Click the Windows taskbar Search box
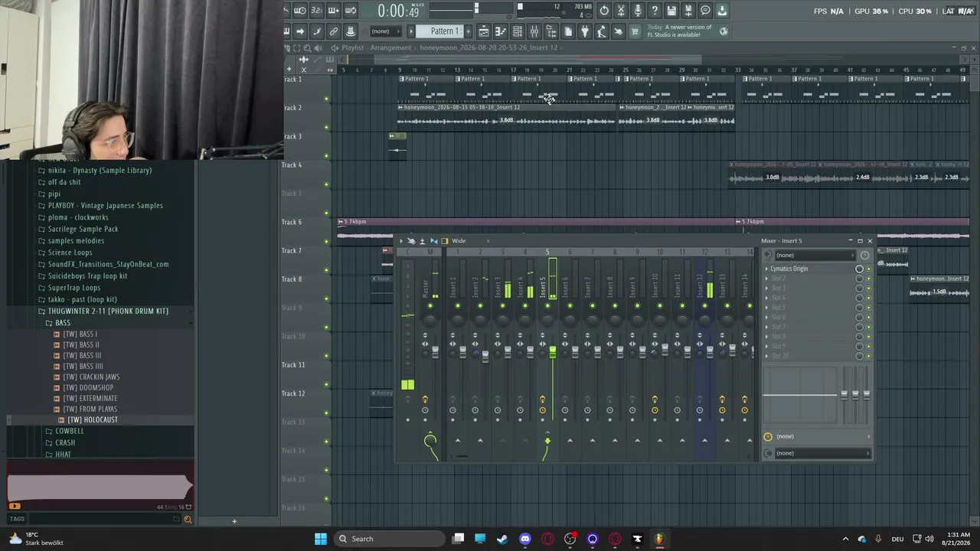 [389, 539]
